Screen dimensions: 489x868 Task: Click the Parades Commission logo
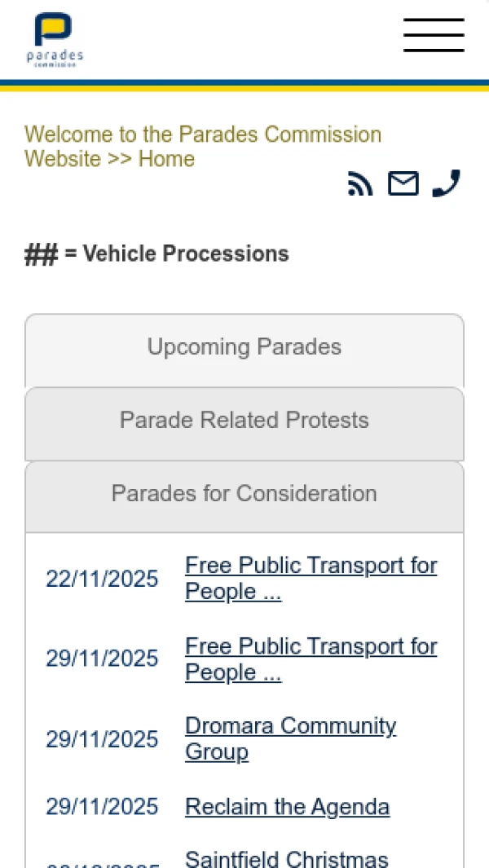tap(55, 40)
